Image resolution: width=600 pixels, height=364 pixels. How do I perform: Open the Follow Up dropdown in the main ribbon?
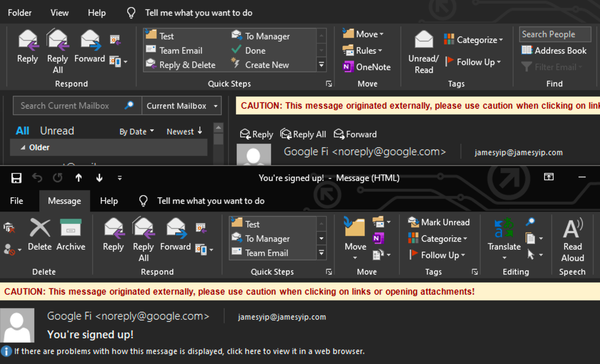pos(473,62)
